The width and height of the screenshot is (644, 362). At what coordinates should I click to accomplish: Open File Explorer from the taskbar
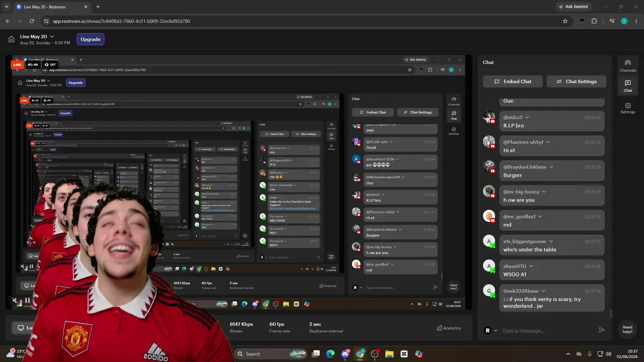pos(389,354)
